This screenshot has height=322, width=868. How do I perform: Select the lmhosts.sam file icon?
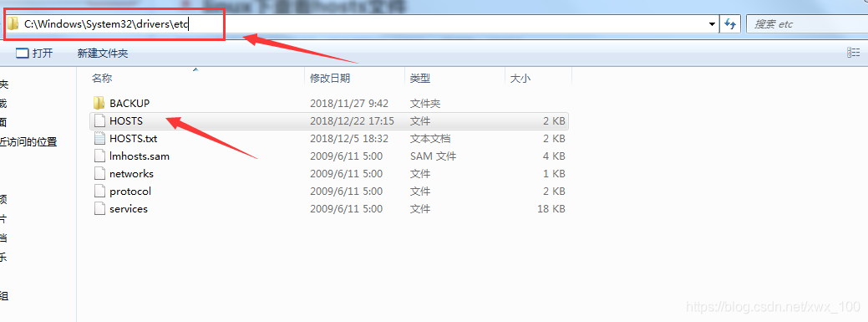99,156
